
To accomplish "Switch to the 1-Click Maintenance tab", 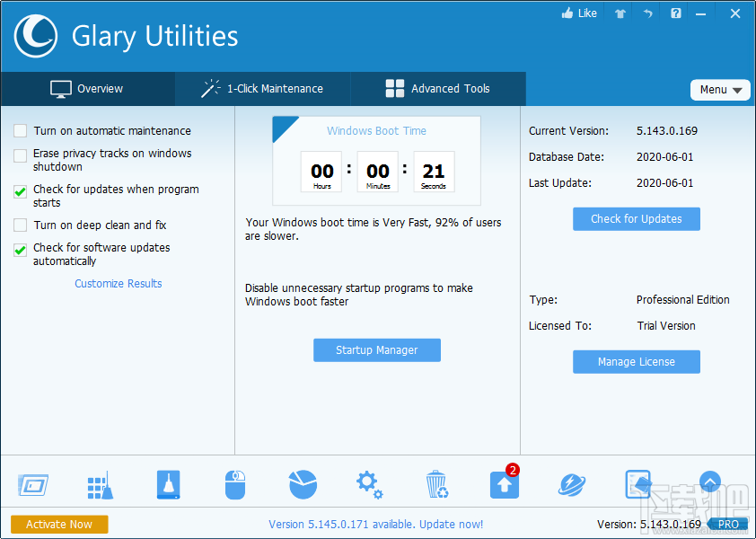I will pyautogui.click(x=262, y=88).
